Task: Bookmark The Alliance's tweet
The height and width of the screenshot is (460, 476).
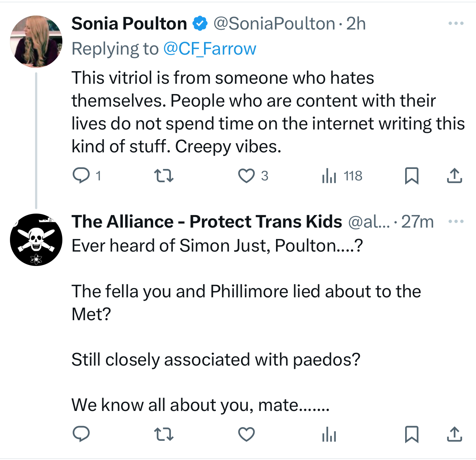Action: 411,434
